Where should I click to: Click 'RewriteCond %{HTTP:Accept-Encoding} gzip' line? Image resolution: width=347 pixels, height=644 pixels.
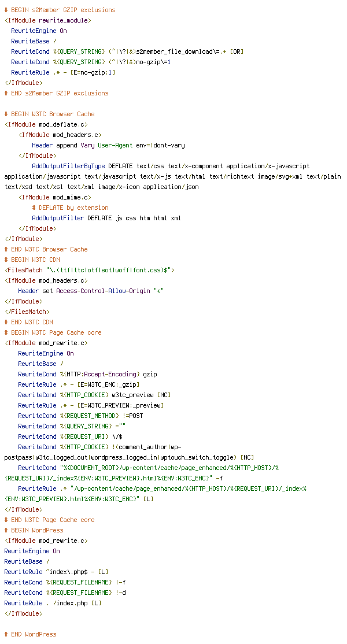coord(87,374)
